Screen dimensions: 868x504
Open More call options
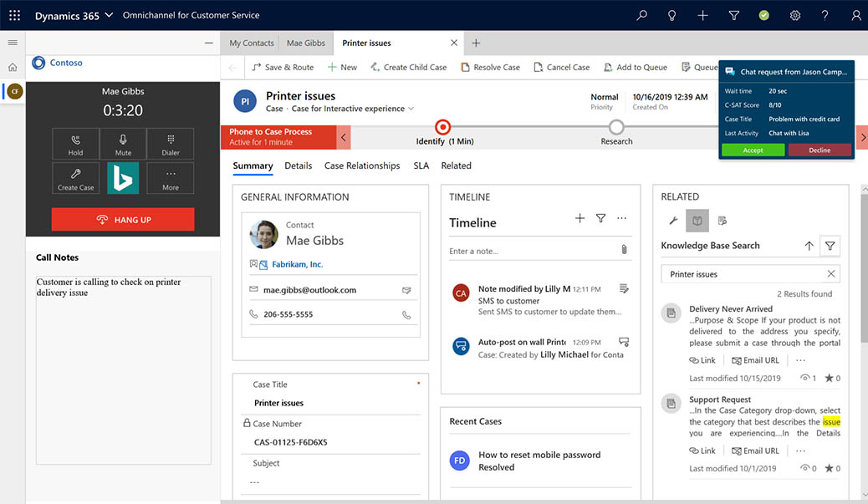[x=171, y=179]
